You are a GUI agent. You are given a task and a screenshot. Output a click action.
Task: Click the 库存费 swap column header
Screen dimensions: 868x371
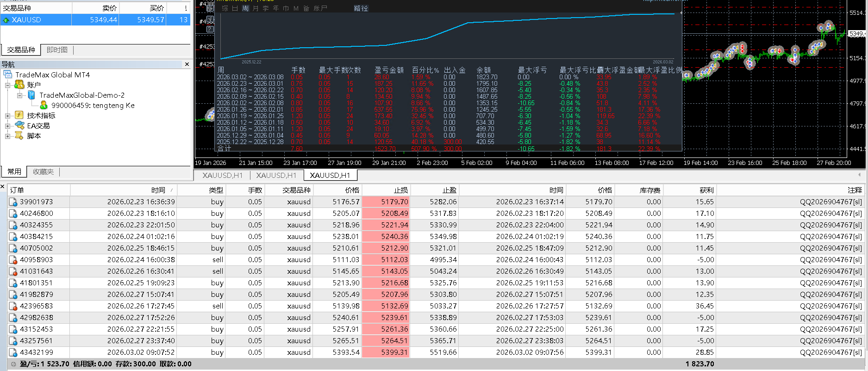click(639, 190)
